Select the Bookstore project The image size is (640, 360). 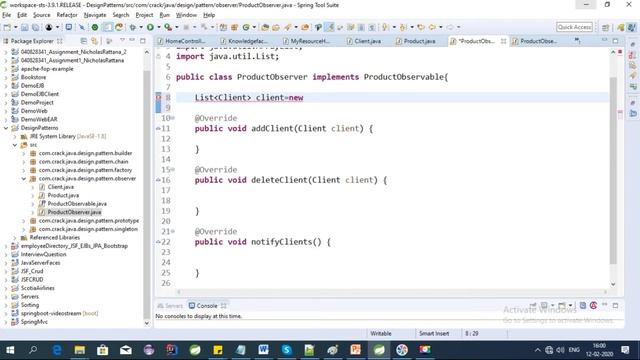pyautogui.click(x=33, y=77)
